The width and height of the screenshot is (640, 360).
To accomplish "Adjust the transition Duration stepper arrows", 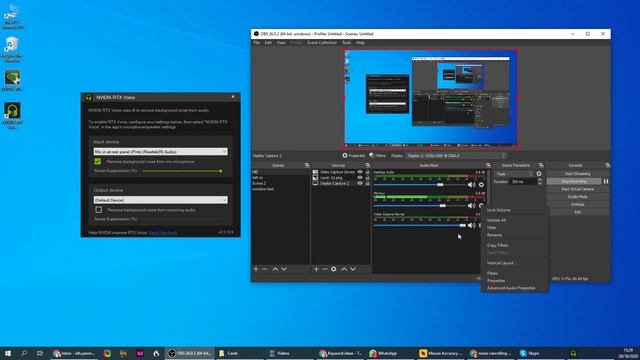I will pos(540,181).
